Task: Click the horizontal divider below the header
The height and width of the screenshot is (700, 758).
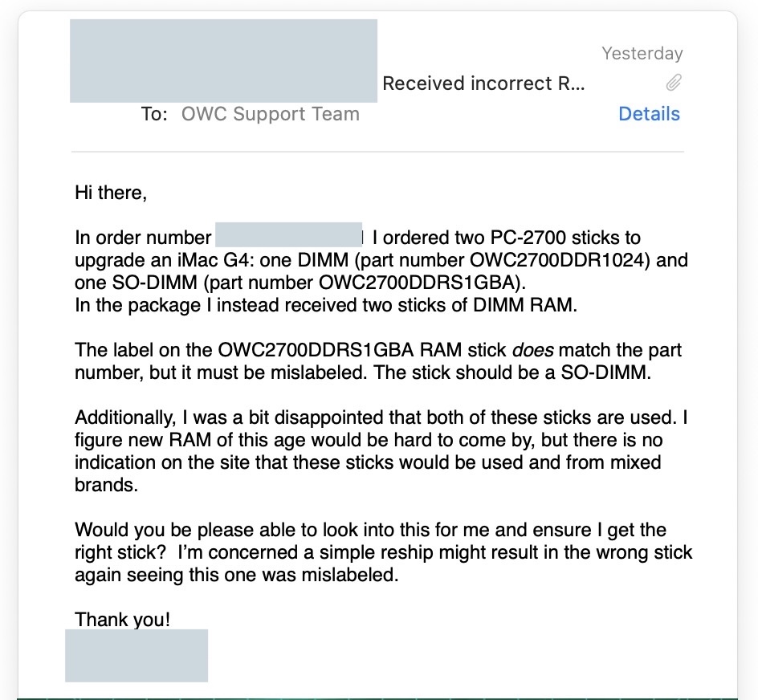Action: click(x=377, y=152)
